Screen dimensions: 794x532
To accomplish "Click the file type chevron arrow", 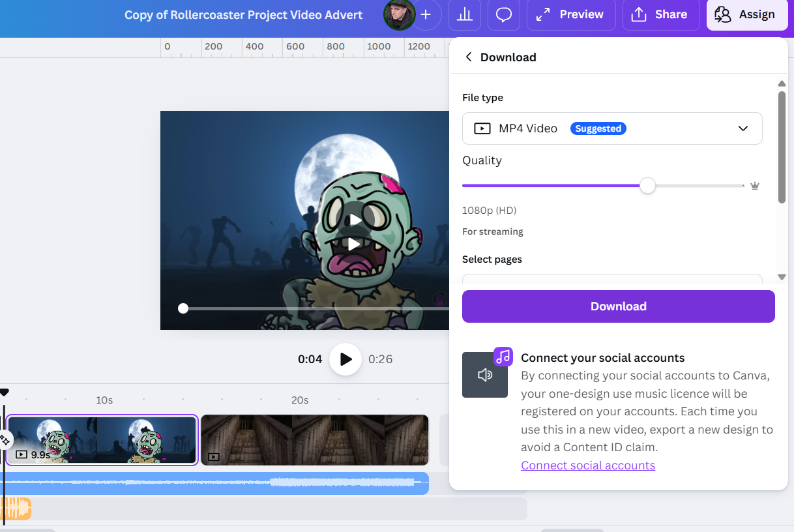I will coord(743,128).
